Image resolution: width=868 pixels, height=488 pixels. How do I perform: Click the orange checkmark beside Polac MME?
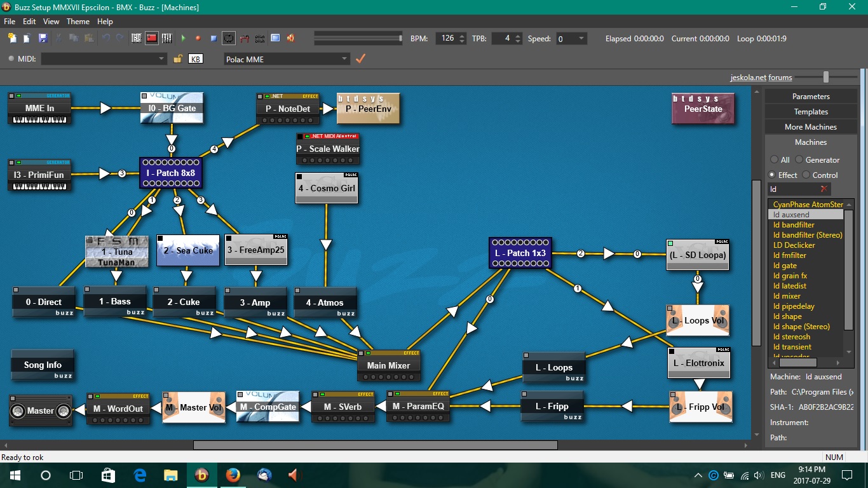point(360,58)
